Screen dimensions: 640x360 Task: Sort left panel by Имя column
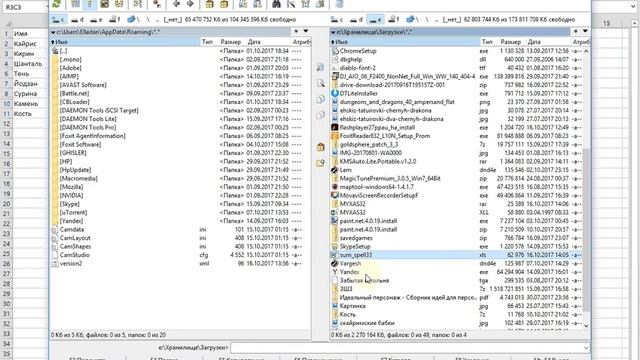[x=125, y=42]
